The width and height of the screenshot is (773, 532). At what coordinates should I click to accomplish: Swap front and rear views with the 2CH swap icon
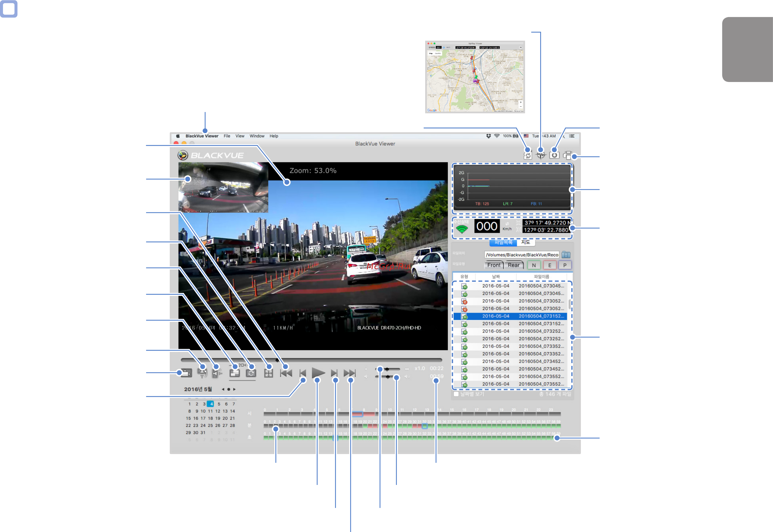251,373
